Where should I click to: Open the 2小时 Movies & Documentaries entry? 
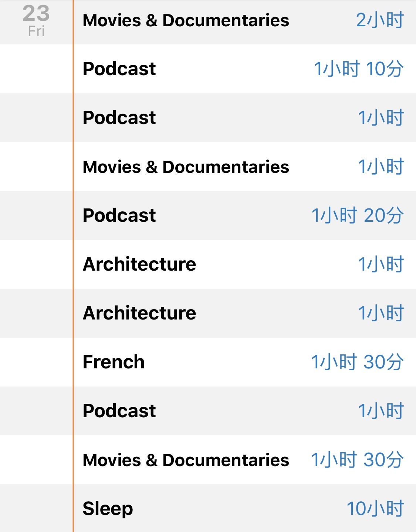244,20
